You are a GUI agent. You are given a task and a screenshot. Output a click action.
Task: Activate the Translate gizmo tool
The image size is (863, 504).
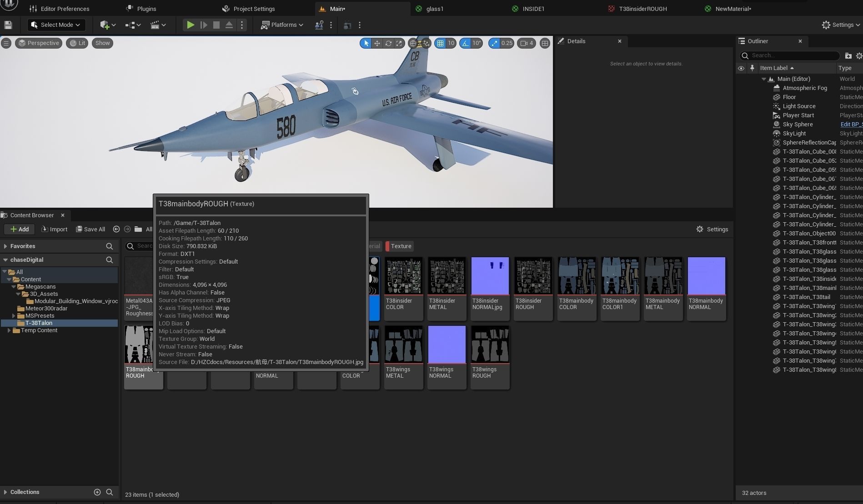tap(377, 43)
